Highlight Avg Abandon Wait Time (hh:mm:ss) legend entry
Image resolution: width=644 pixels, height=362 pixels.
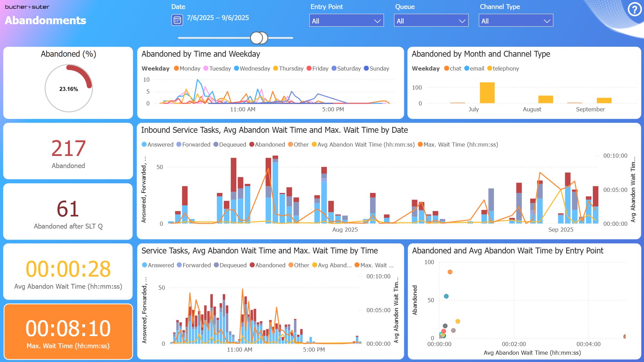tap(363, 145)
